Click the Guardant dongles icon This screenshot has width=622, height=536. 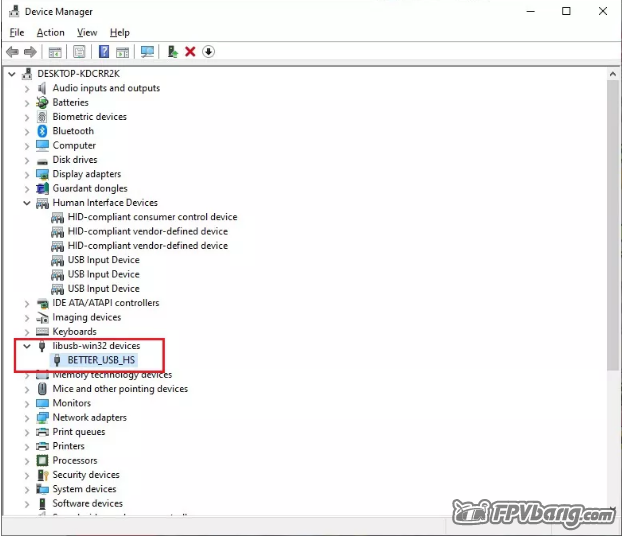pyautogui.click(x=42, y=188)
